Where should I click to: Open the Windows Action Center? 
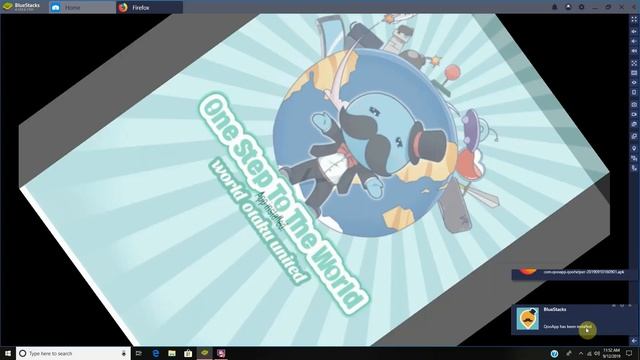coord(629,353)
